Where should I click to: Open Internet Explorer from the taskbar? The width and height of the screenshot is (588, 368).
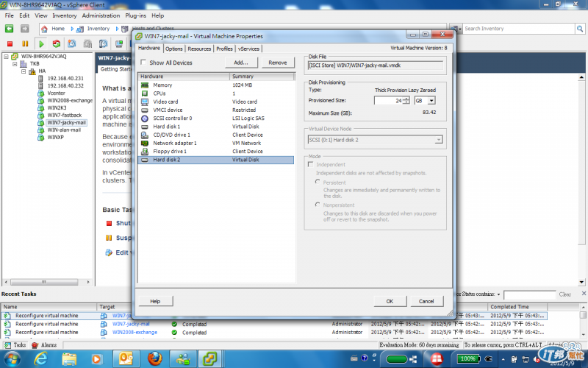[41, 359]
